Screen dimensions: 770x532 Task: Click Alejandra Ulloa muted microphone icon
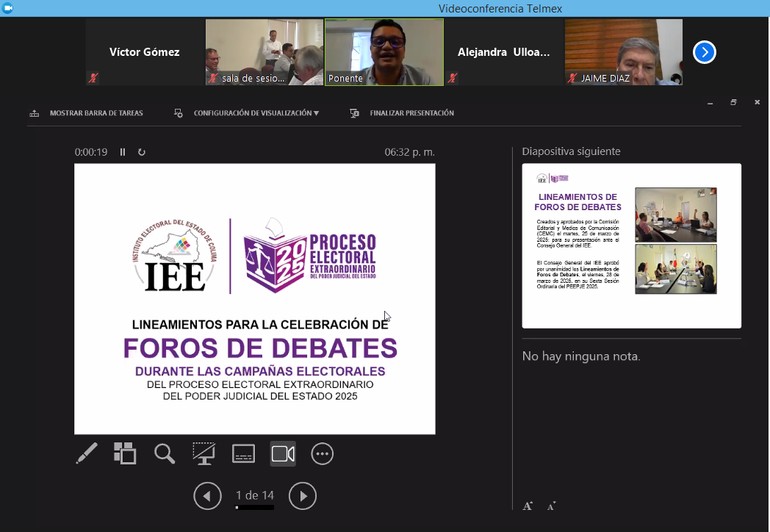453,78
